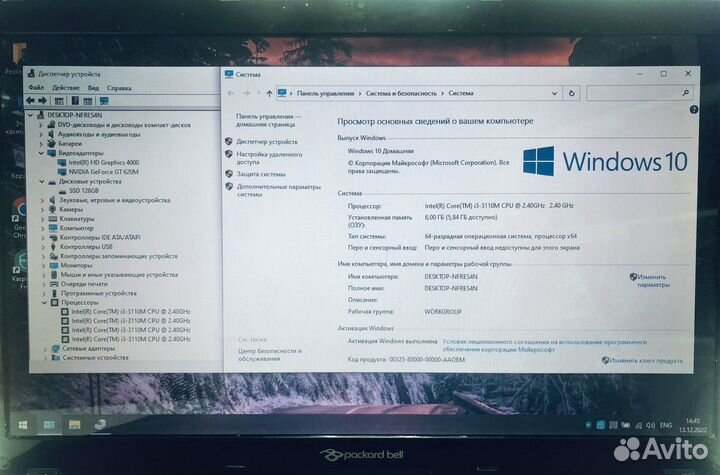This screenshot has width=720, height=475.
Task: Open Дополнительные параметры системы link
Action: [279, 190]
